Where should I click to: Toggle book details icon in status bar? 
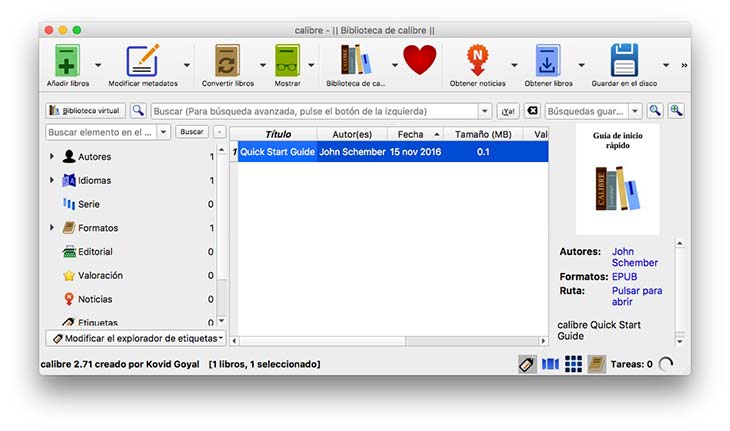coord(596,364)
